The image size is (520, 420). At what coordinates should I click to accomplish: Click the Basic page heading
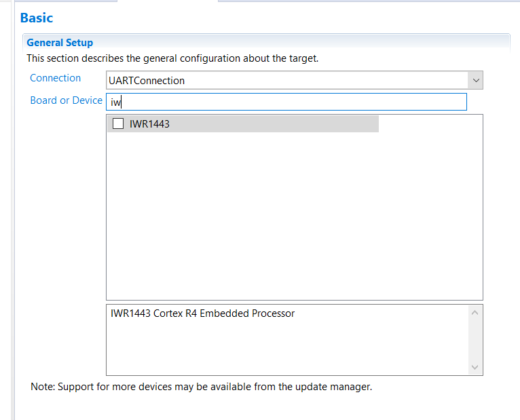(37, 18)
